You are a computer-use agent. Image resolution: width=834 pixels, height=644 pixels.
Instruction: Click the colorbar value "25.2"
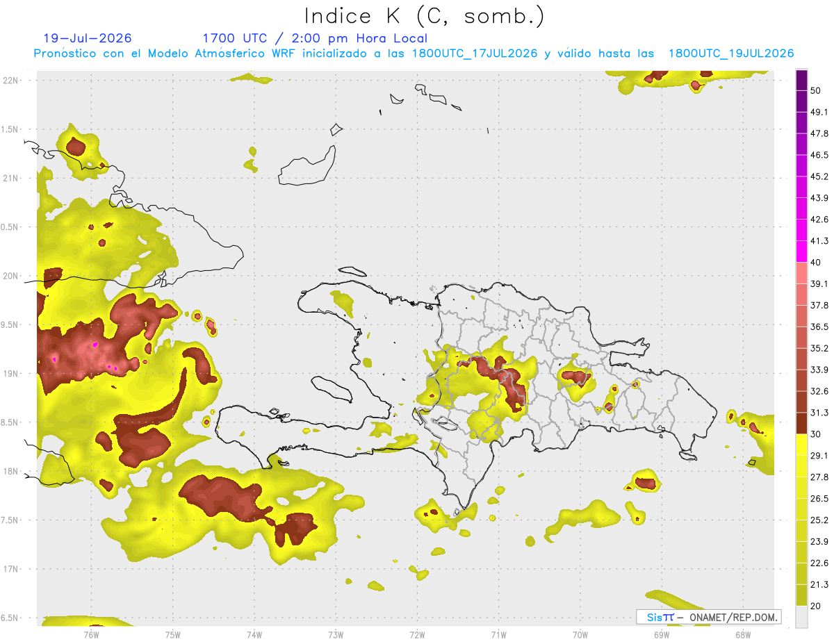819,521
